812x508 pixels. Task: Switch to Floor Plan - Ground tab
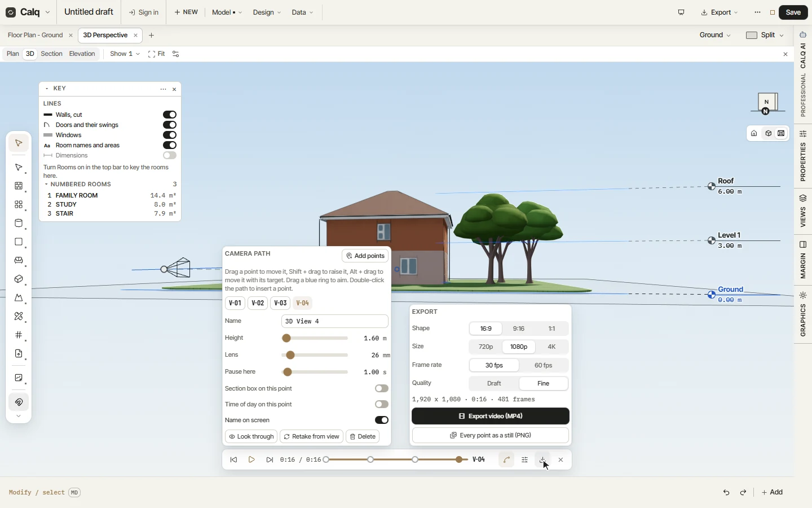click(x=36, y=35)
